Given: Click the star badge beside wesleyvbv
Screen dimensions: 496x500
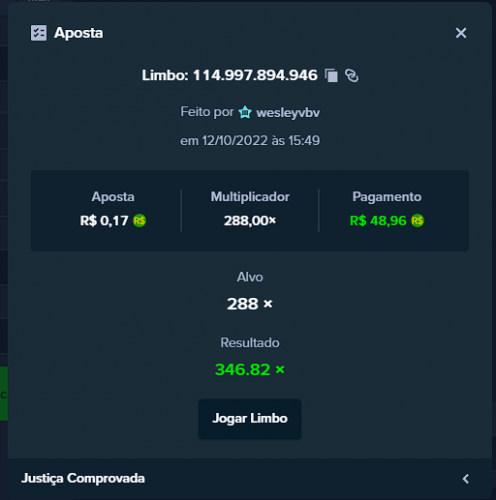Looking at the screenshot, I should click(245, 112).
